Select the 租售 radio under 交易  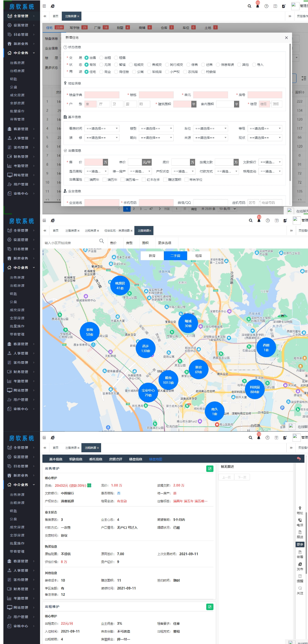pos(116,58)
